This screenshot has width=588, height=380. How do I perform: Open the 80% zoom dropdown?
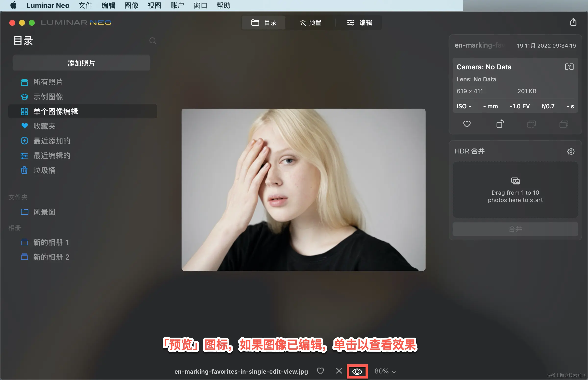(385, 371)
